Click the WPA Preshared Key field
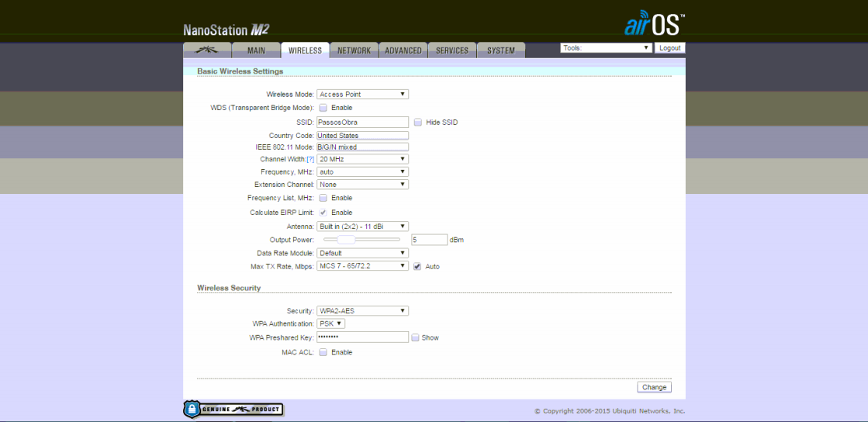This screenshot has width=868, height=422. coord(362,337)
